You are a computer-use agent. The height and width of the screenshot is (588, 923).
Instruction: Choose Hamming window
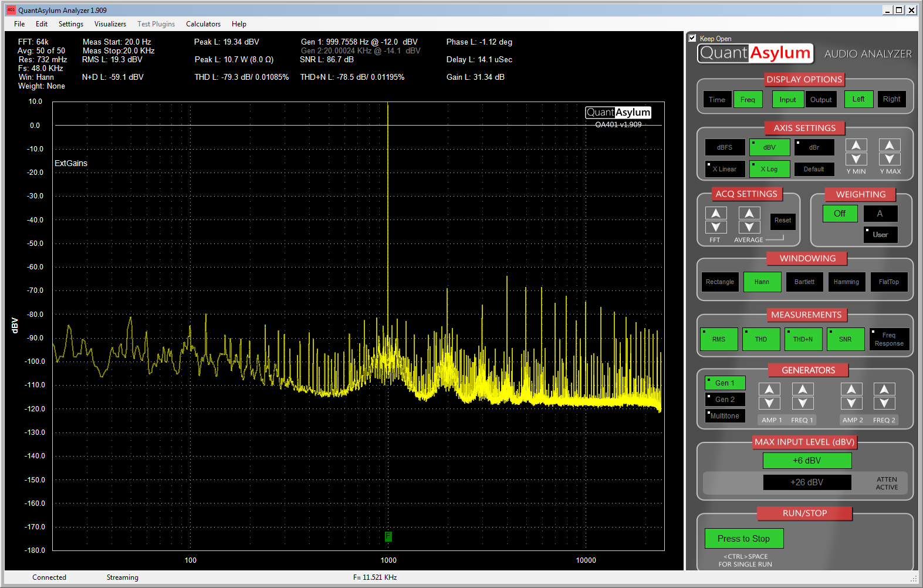click(x=846, y=282)
